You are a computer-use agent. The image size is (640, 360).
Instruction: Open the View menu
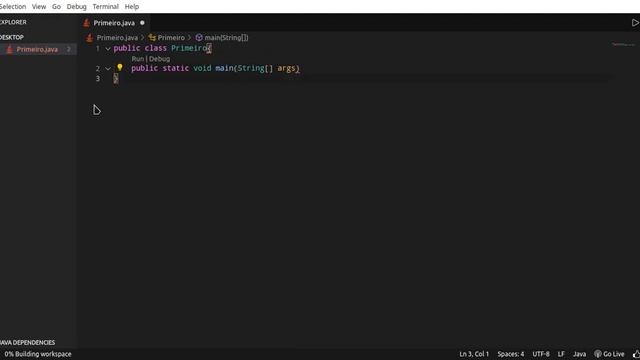(39, 7)
